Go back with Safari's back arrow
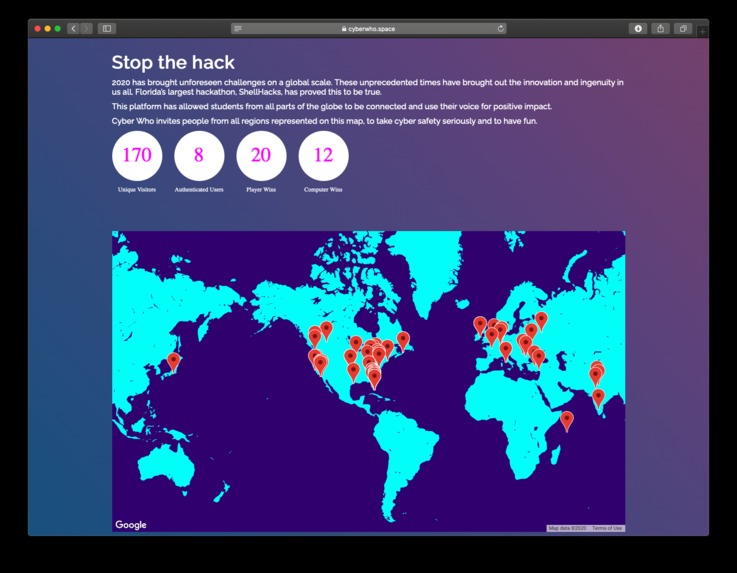 point(73,29)
